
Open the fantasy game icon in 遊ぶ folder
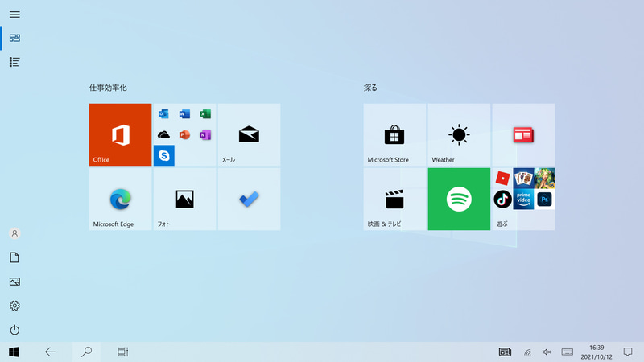point(545,178)
